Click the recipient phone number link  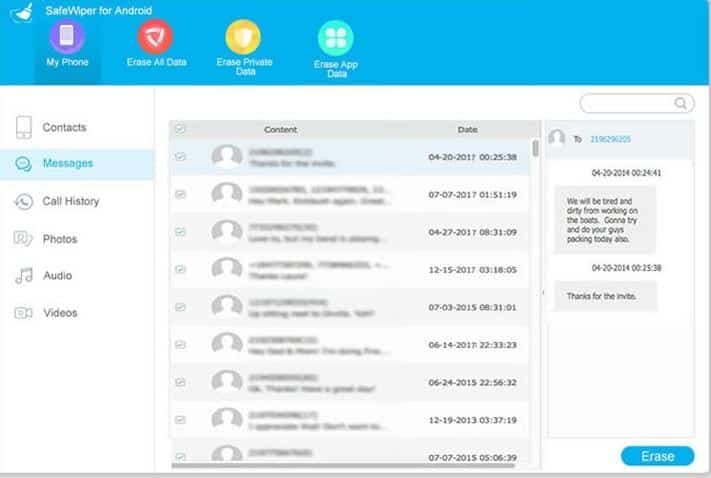(x=610, y=139)
